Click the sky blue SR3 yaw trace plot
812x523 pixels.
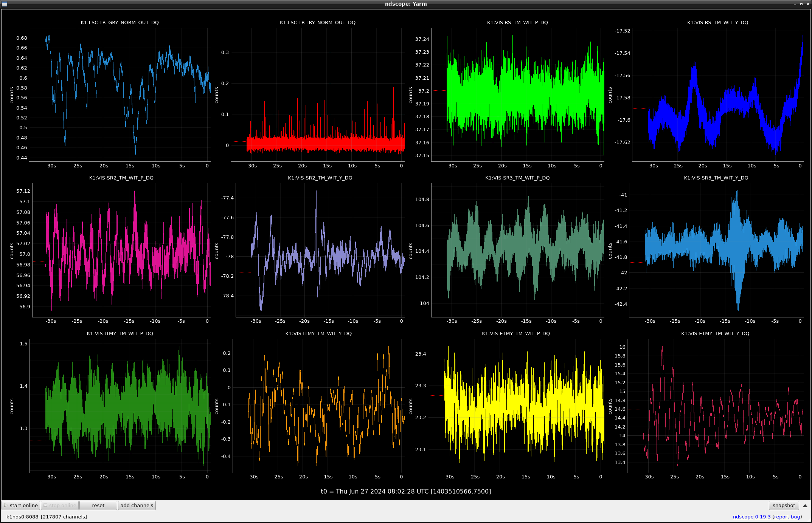716,250
